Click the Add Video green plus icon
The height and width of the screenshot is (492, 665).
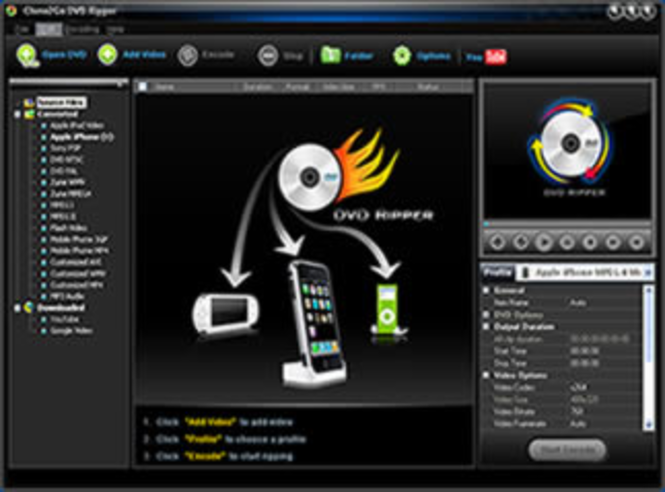(107, 54)
